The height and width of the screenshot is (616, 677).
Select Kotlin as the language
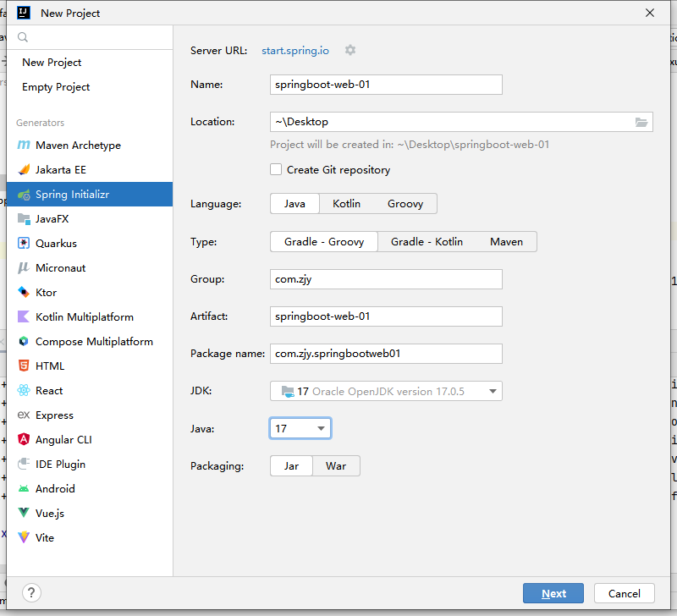coord(346,204)
